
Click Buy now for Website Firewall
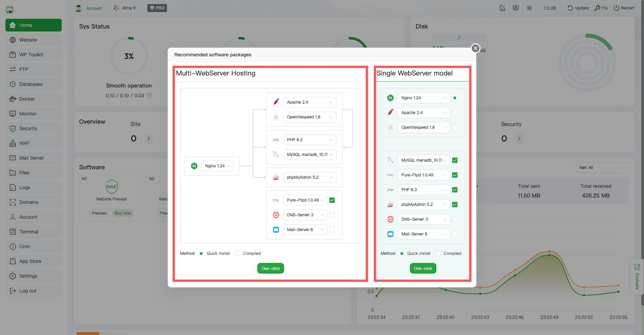122,213
